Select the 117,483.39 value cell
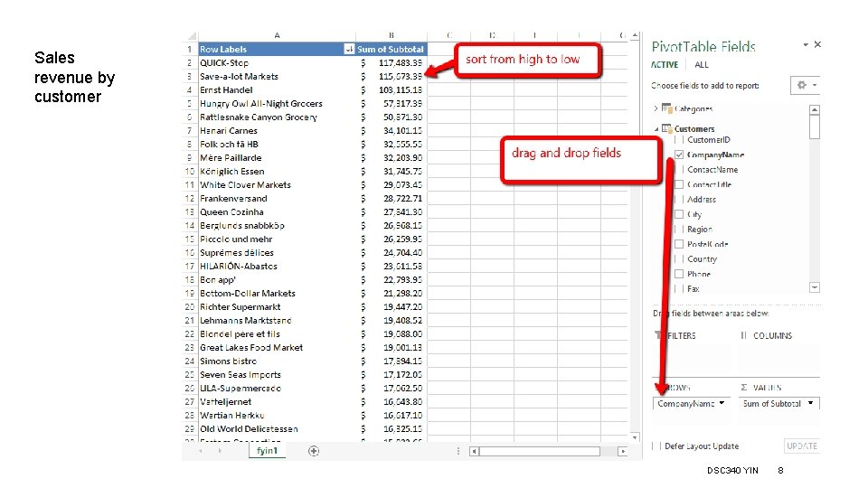 click(392, 63)
